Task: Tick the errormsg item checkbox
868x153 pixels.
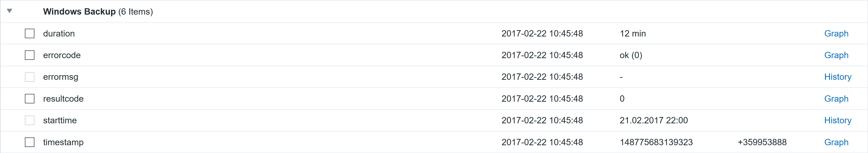Action: coord(30,77)
